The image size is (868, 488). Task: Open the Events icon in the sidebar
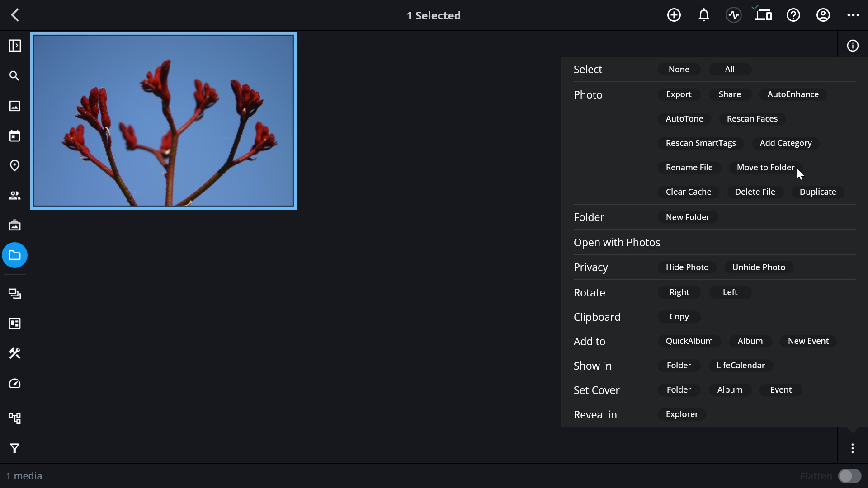(15, 225)
